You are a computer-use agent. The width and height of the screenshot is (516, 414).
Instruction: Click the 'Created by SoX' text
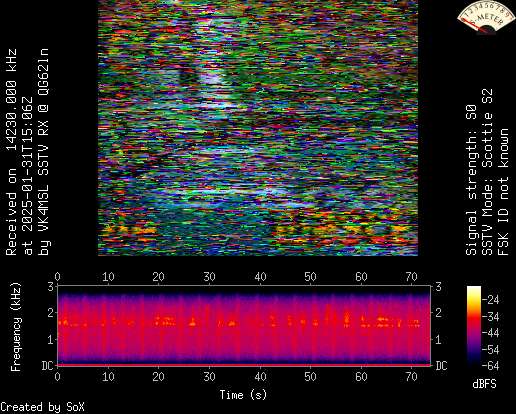42,407
